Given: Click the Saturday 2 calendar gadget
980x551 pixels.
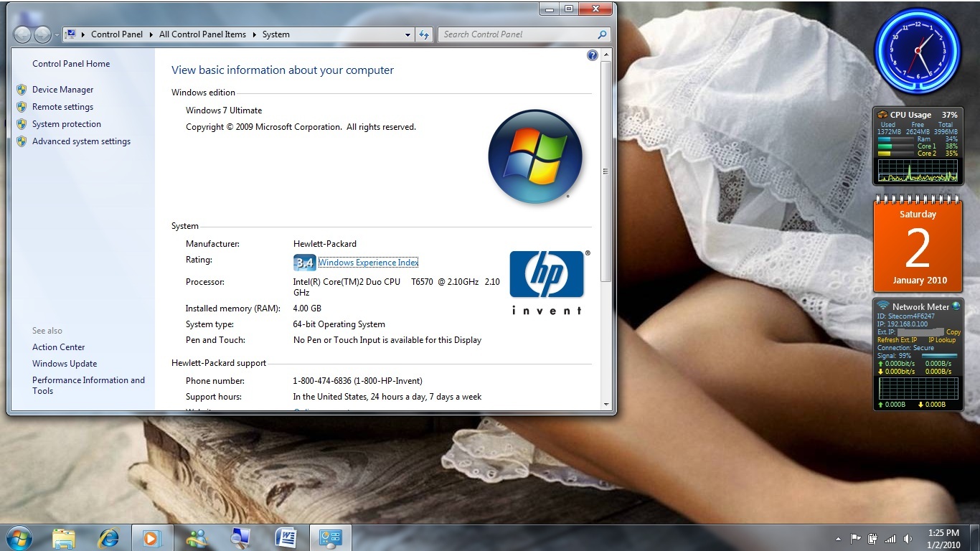Looking at the screenshot, I should 918,245.
